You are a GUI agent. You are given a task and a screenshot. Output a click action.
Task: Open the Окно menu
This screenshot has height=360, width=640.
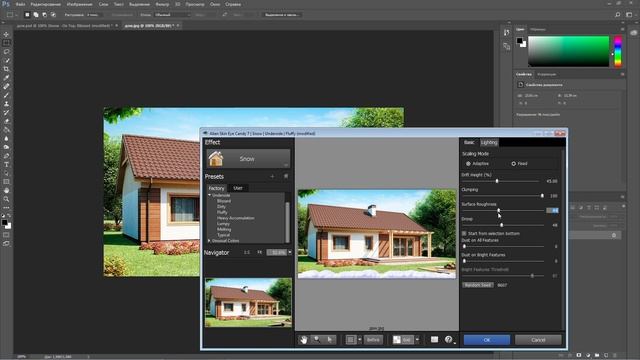(215, 4)
